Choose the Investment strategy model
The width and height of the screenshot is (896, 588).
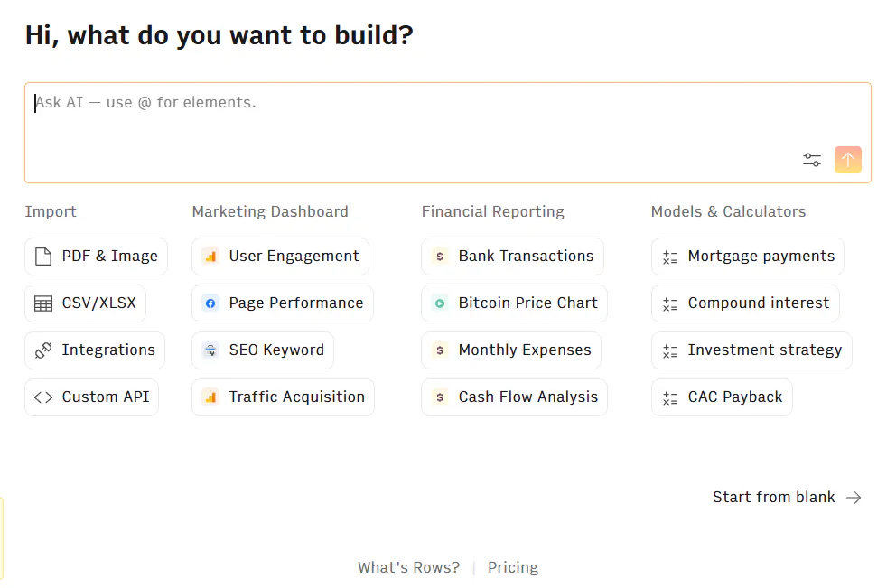pyautogui.click(x=751, y=350)
